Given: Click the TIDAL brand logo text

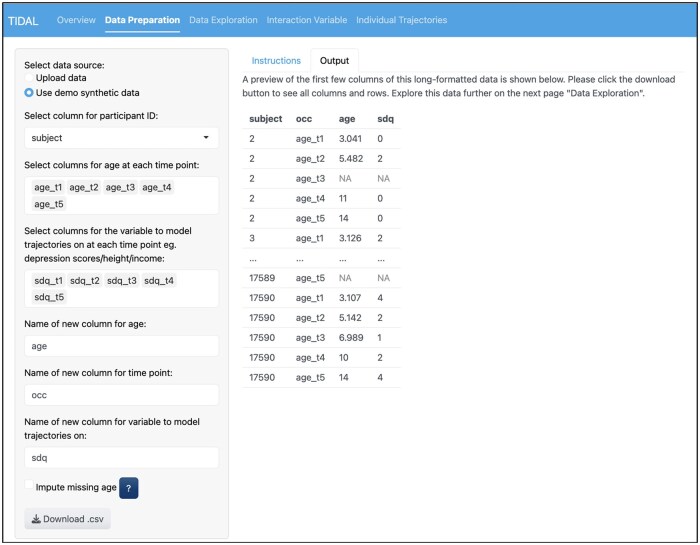Looking at the screenshot, I should pyautogui.click(x=23, y=20).
